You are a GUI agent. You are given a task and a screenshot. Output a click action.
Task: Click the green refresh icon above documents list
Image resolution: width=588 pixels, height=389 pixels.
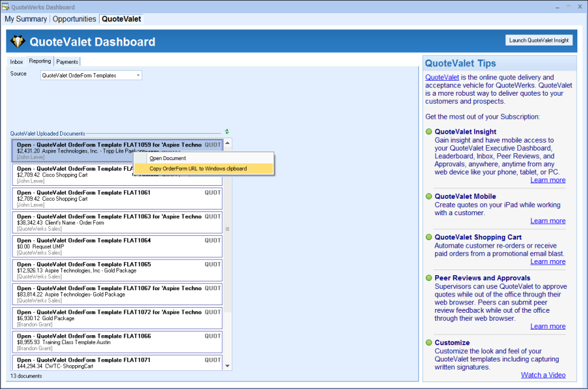(x=227, y=131)
